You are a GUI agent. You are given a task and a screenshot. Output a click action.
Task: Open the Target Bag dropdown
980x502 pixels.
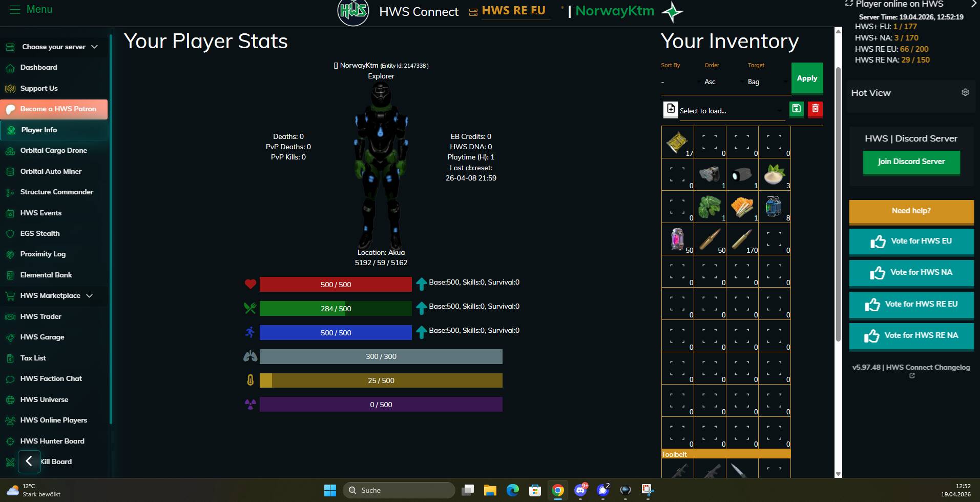click(x=767, y=82)
